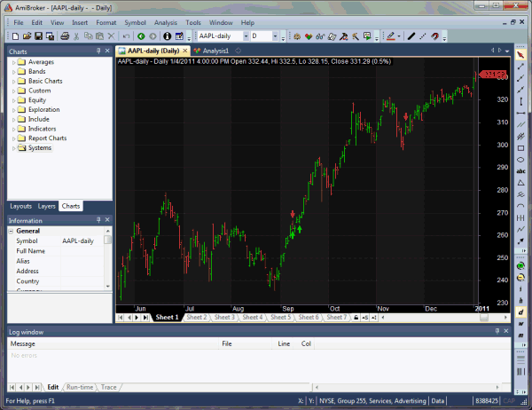Toggle the hourly 'h' interval button
This screenshot has height=410, width=532.
point(520,301)
